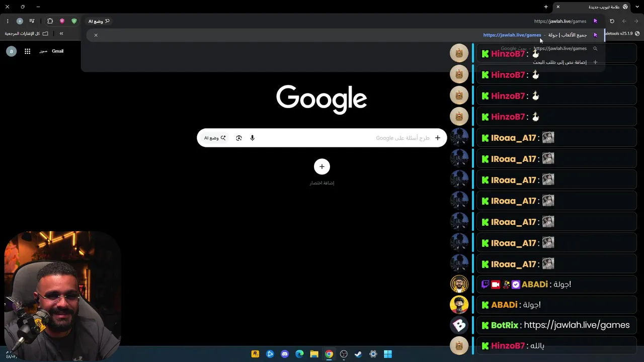This screenshot has height=362, width=644.
Task: Open Settings gear on the taskbar
Action: (x=373, y=354)
